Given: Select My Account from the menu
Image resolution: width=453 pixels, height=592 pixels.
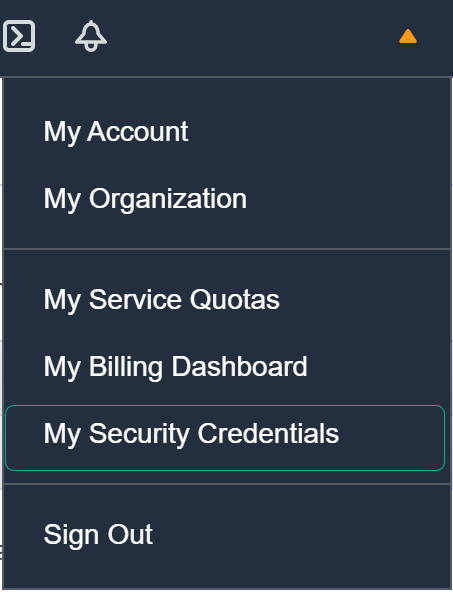Looking at the screenshot, I should coord(116,132).
